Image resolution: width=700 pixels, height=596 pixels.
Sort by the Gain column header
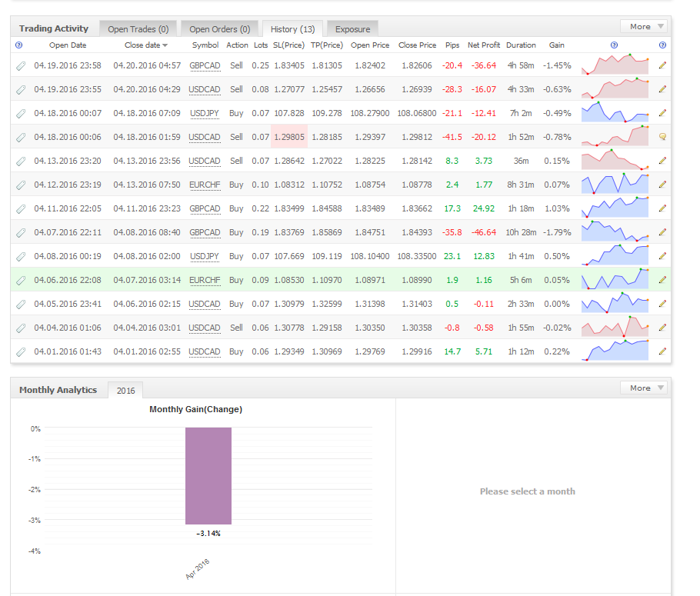tap(557, 45)
